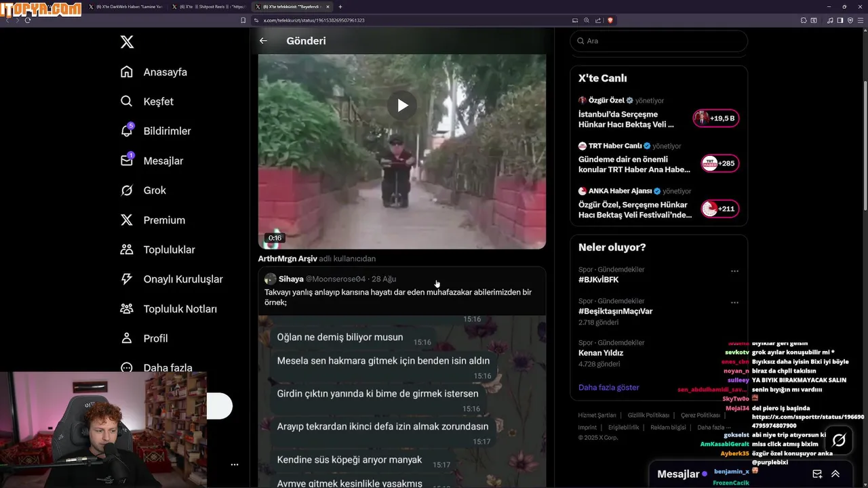Click the browser forward arrow button
868x488 pixels.
point(18,20)
